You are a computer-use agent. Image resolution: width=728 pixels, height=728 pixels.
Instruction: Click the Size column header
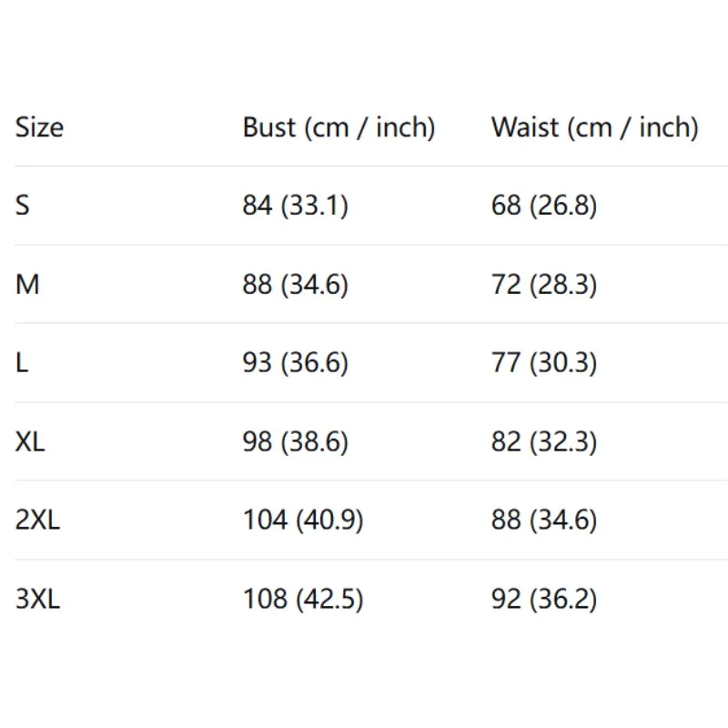click(39, 127)
